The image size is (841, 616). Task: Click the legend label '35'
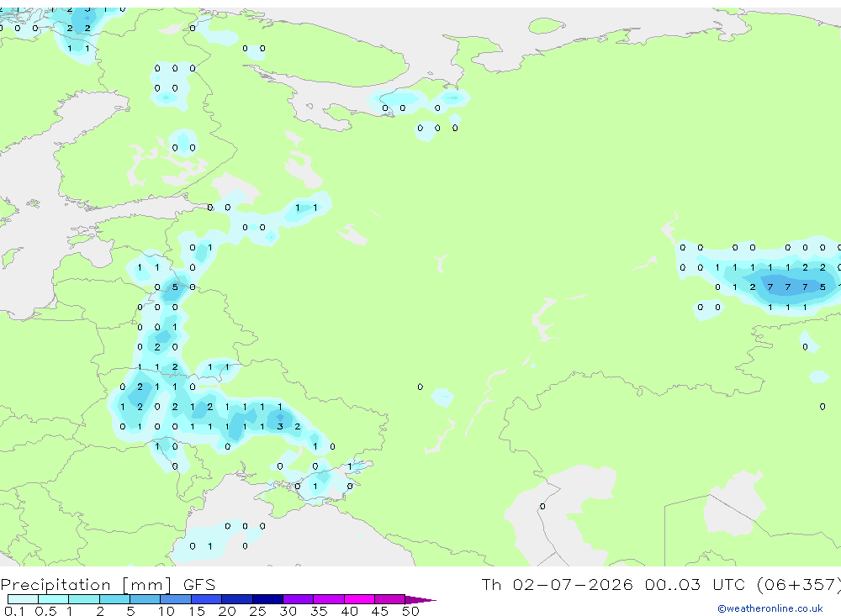point(319,611)
